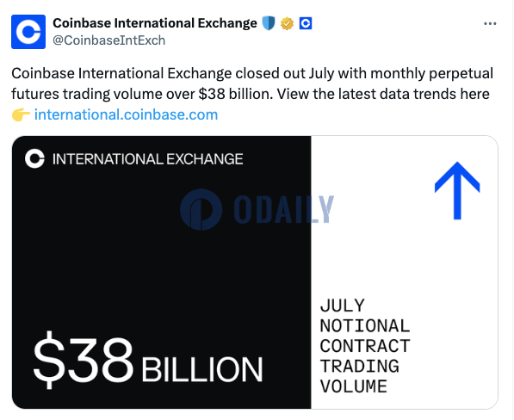
Task: Click the Coinbase International Exchange display name
Action: [155, 23]
